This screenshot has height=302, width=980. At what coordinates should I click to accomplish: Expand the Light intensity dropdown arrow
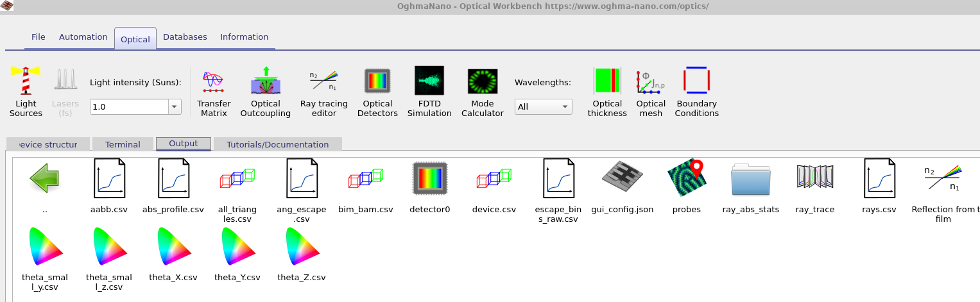pos(174,107)
